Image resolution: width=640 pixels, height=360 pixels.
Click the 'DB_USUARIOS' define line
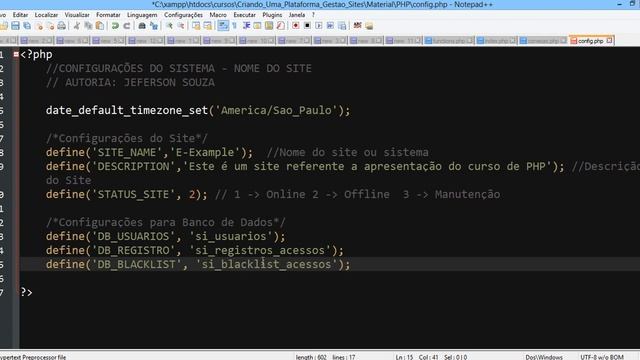pyautogui.click(x=166, y=236)
